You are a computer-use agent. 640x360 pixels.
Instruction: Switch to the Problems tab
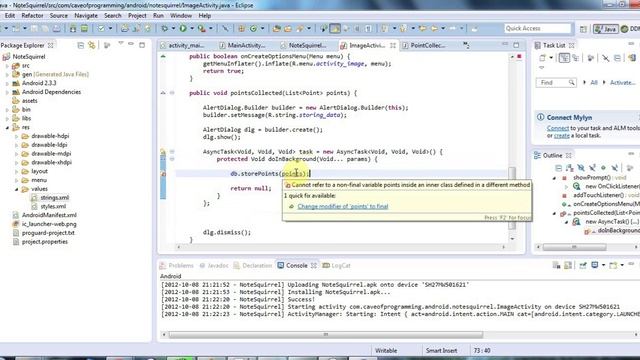tap(177, 265)
